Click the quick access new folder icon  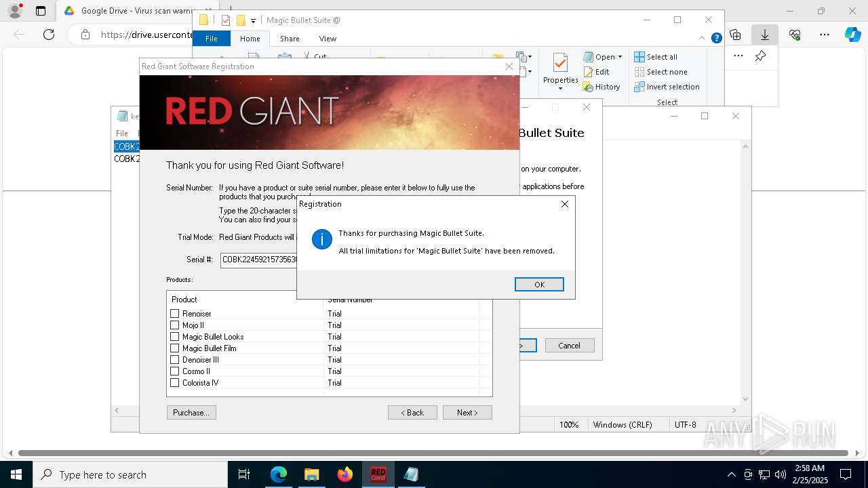240,20
